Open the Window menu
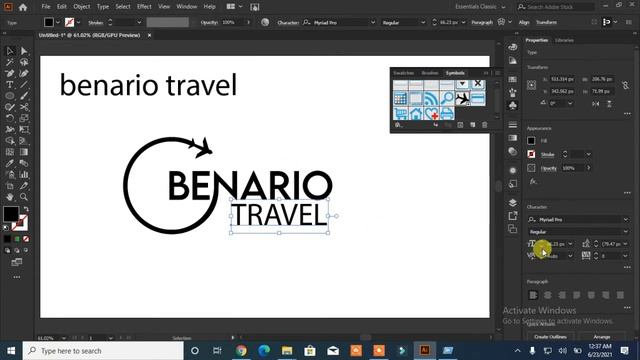 (187, 7)
